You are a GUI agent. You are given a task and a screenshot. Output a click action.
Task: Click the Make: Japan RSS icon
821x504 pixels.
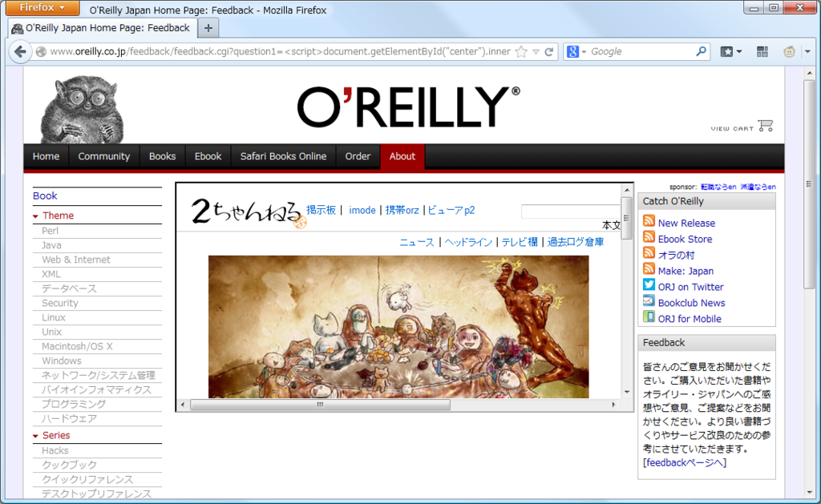coord(649,269)
